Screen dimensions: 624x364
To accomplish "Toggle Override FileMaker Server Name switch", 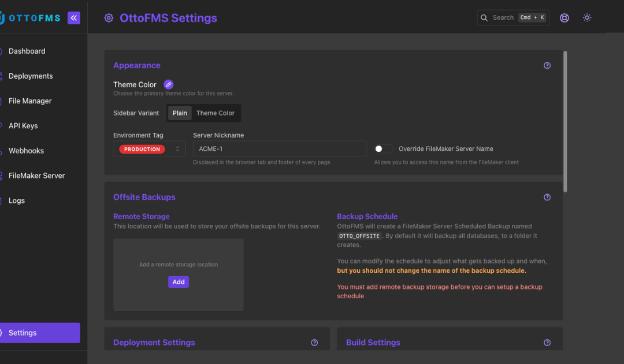I will [x=383, y=149].
